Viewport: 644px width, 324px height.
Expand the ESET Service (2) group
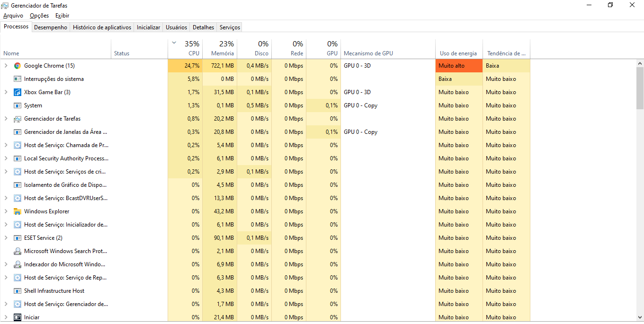pyautogui.click(x=6, y=238)
